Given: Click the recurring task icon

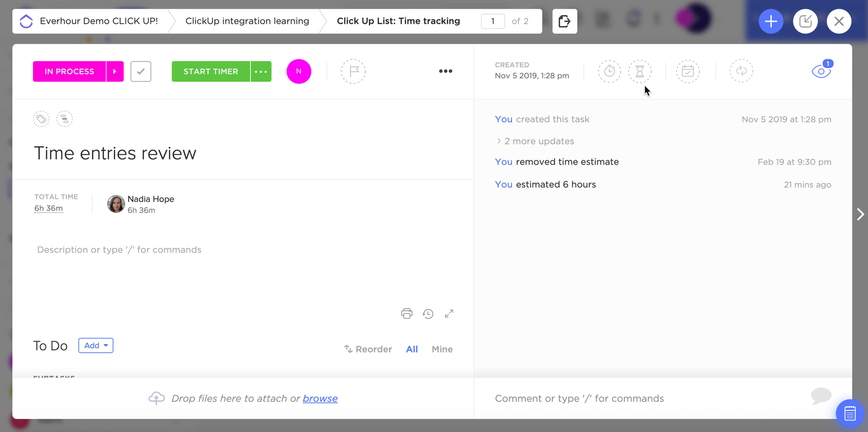Looking at the screenshot, I should coord(741,71).
